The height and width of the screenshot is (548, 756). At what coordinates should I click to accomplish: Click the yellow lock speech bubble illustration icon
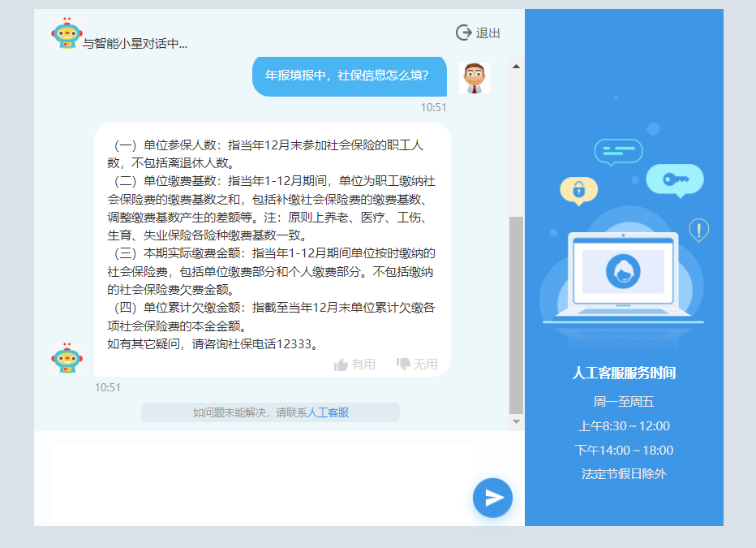click(578, 191)
